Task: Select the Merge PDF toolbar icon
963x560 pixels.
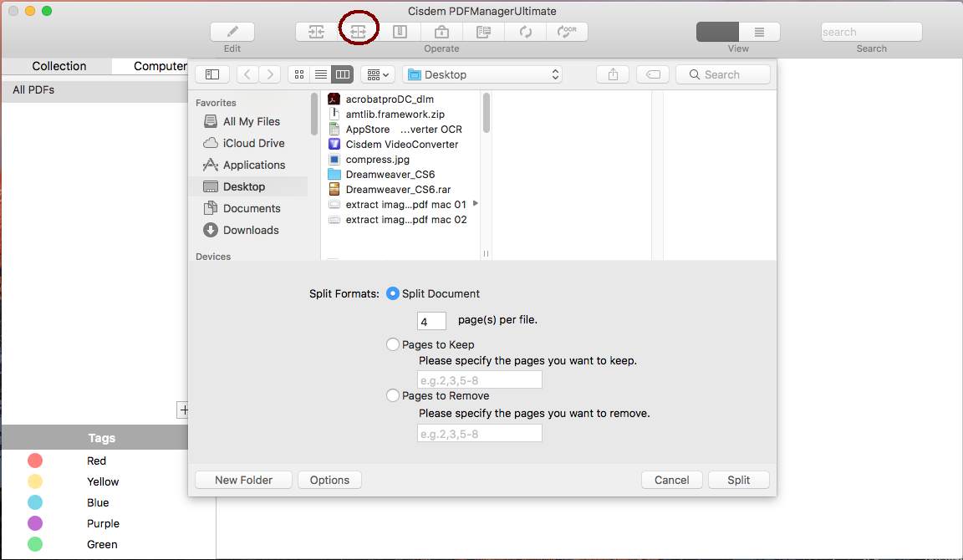Action: pyautogui.click(x=316, y=32)
